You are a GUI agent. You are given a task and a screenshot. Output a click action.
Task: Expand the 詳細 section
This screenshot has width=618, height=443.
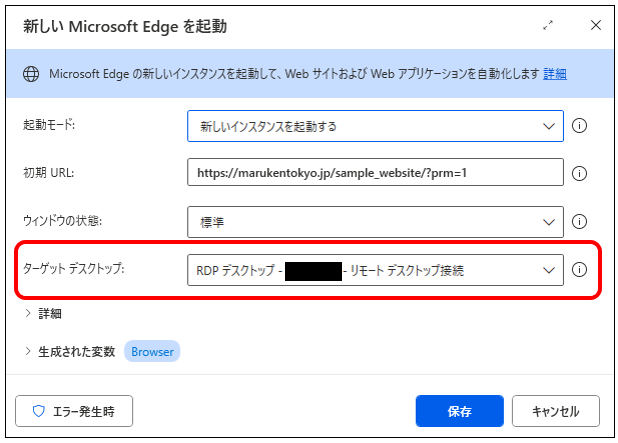coord(43,314)
